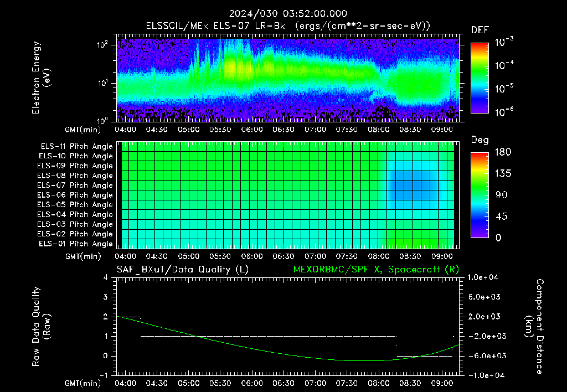Select the SAF_BXuT/Data Quality (L) title
567x392 pixels.
click(183, 270)
